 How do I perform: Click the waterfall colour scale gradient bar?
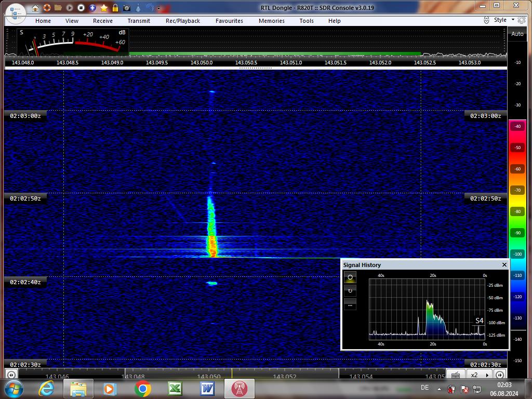[517, 224]
